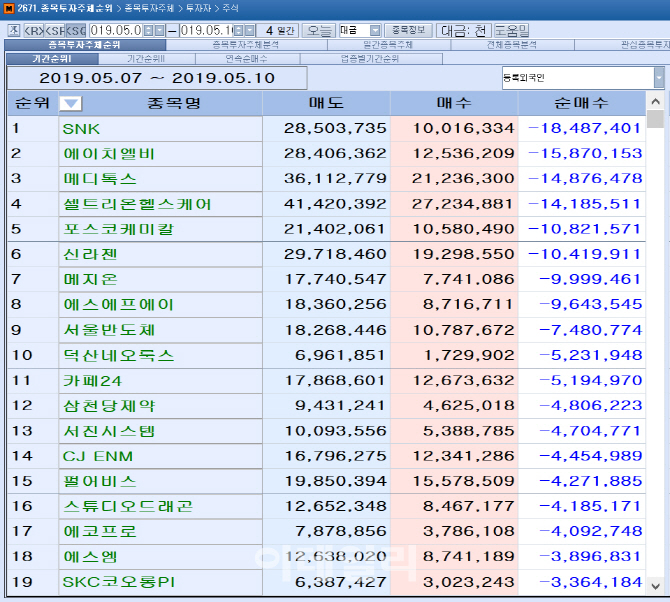Switch to the 업종별기간순위 sub-tab
Screen dimensions: 670x602
point(370,59)
